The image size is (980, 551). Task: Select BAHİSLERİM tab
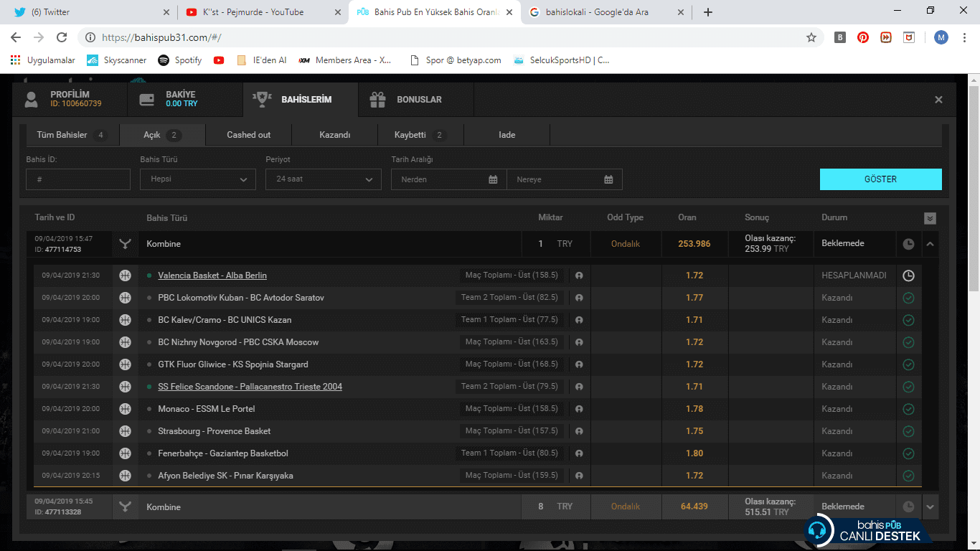click(x=301, y=100)
